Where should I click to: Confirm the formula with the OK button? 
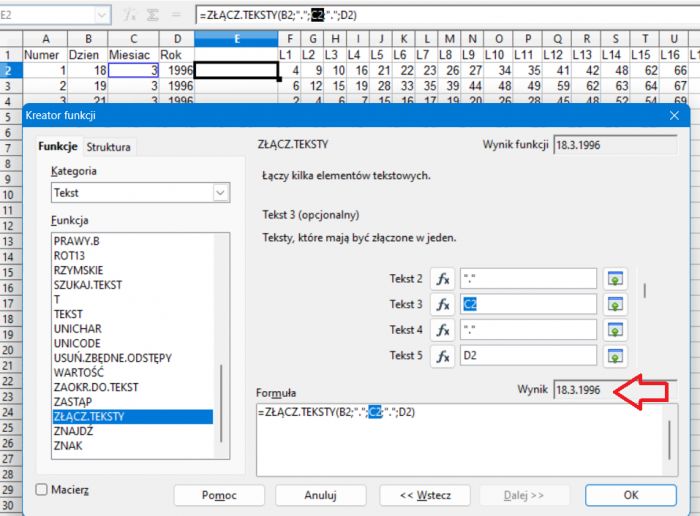pyautogui.click(x=631, y=495)
